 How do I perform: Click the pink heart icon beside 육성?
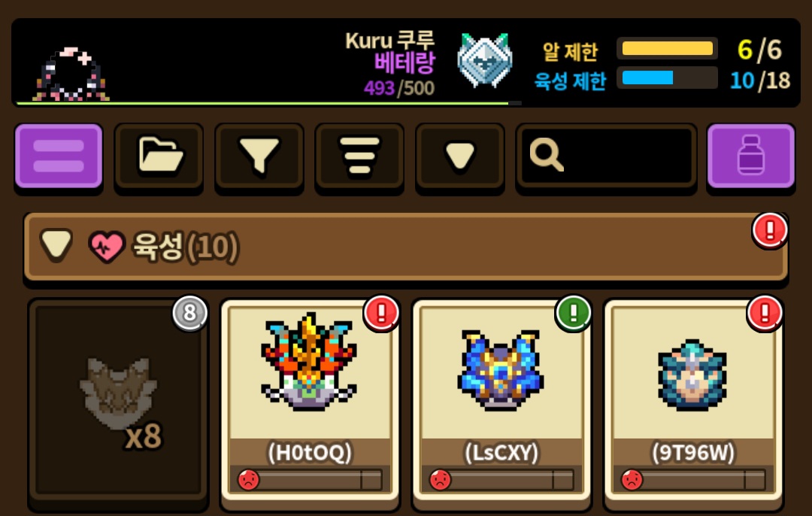pos(107,247)
